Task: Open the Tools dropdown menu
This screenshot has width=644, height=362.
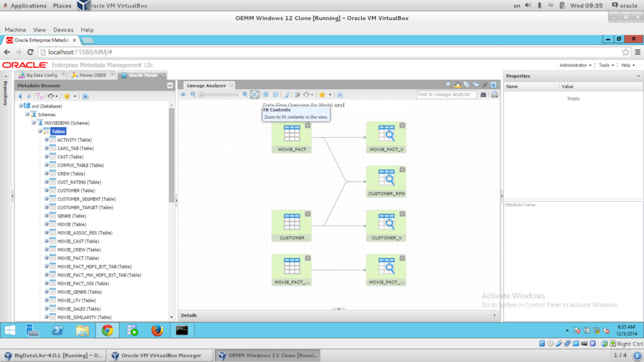Action: (606, 65)
